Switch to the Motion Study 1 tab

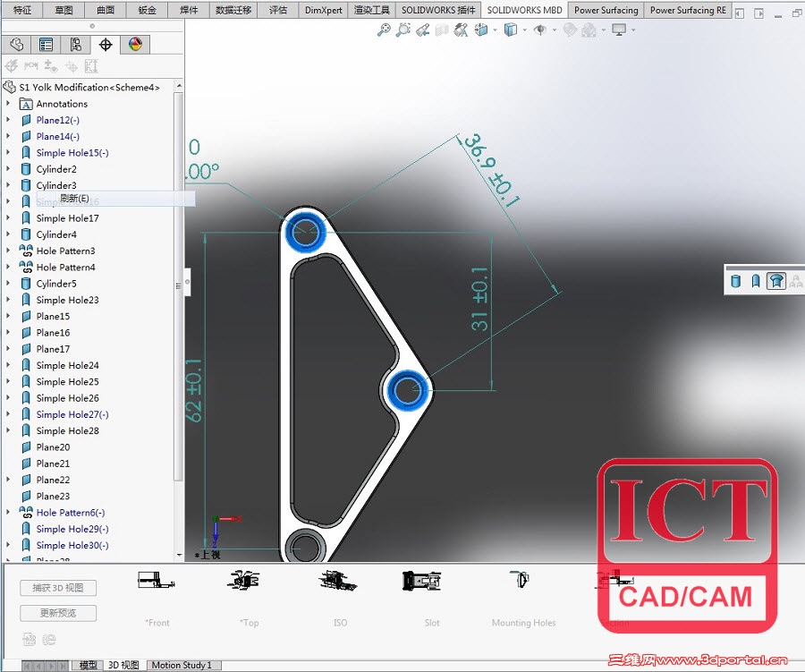[x=182, y=666]
